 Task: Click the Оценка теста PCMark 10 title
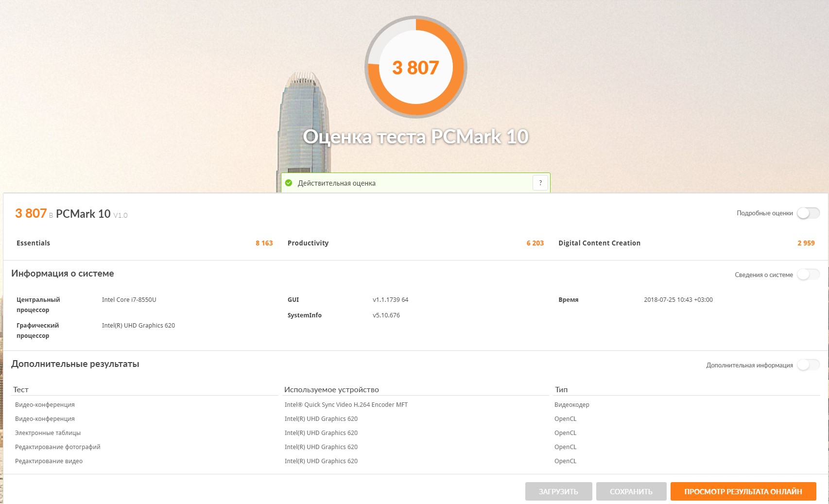415,137
